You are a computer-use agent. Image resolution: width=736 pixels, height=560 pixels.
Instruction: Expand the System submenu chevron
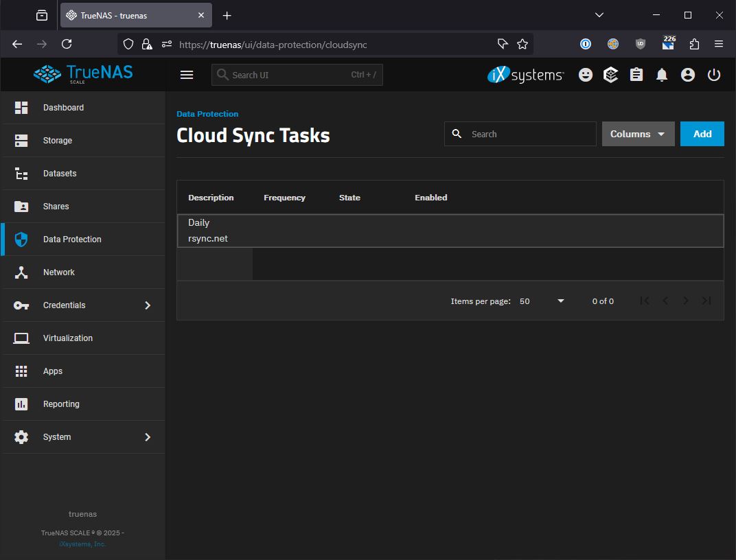[148, 437]
